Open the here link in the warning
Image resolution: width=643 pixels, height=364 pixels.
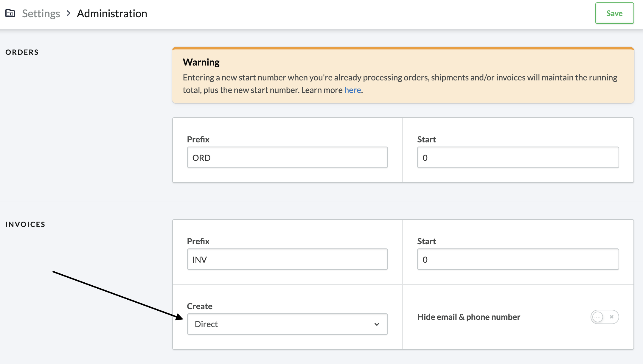point(352,90)
